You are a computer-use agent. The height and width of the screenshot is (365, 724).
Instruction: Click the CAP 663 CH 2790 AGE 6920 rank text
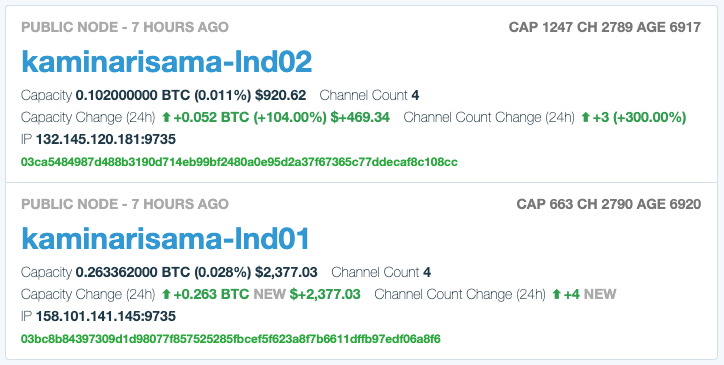point(609,204)
